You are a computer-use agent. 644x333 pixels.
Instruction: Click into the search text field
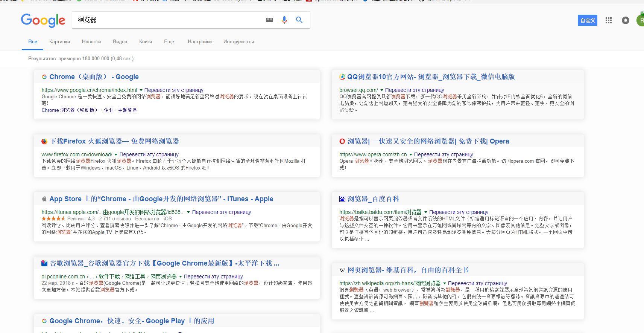pyautogui.click(x=169, y=20)
